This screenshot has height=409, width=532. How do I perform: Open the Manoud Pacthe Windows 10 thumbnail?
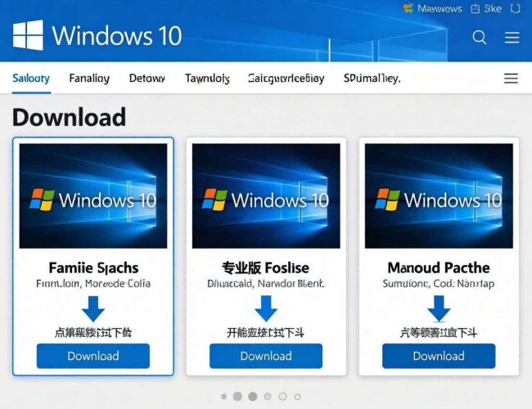click(439, 196)
